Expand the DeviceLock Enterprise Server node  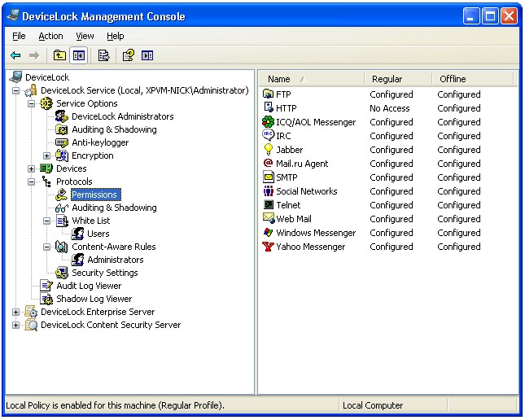[16, 312]
